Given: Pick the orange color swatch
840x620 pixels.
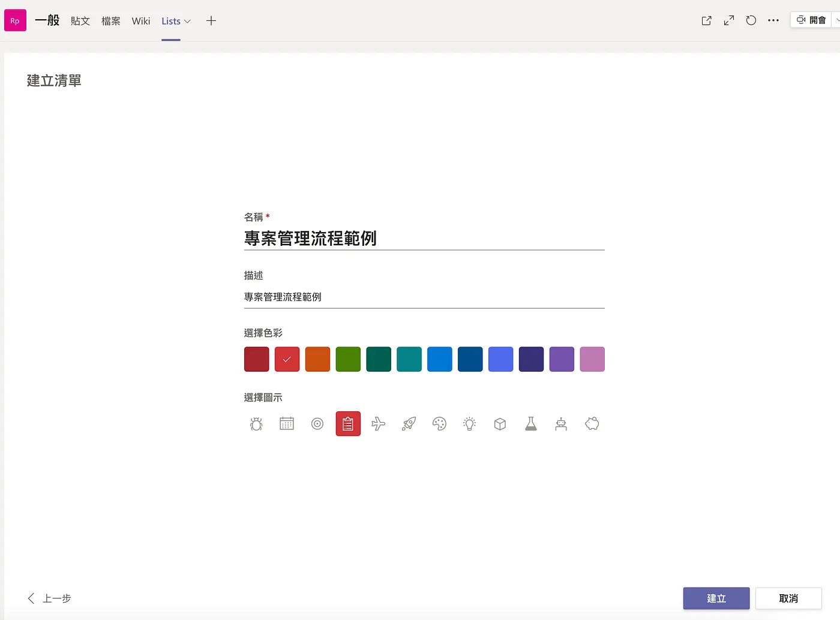Looking at the screenshot, I should click(x=318, y=359).
